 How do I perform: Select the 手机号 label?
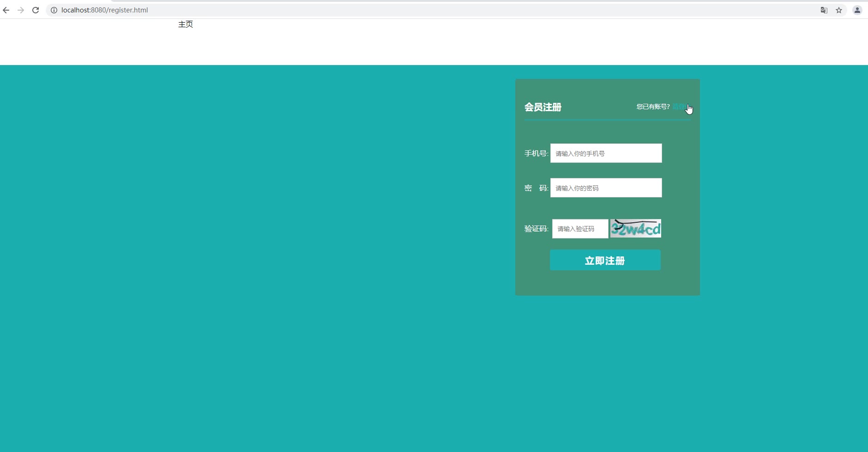(x=536, y=154)
